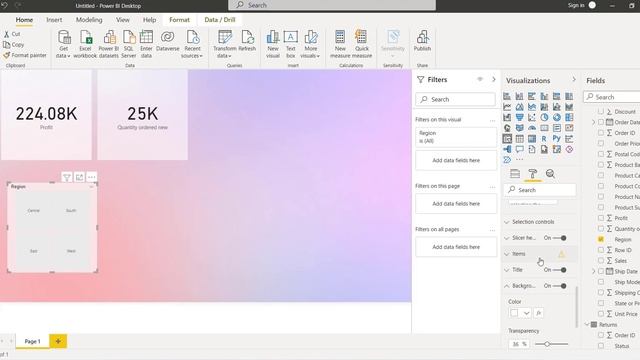The width and height of the screenshot is (640, 360).
Task: Open the Analytics magnifier tab
Action: point(550,174)
